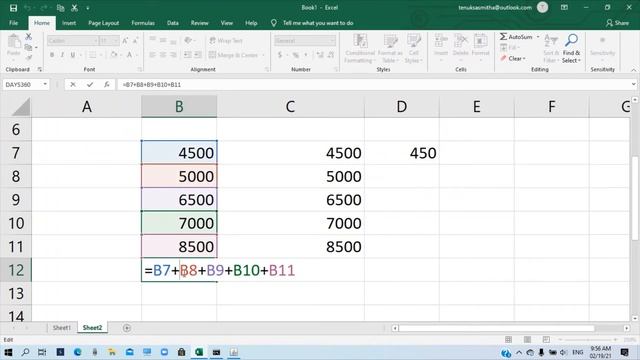Click the Insert Function fx icon
640x360 pixels.
107,84
